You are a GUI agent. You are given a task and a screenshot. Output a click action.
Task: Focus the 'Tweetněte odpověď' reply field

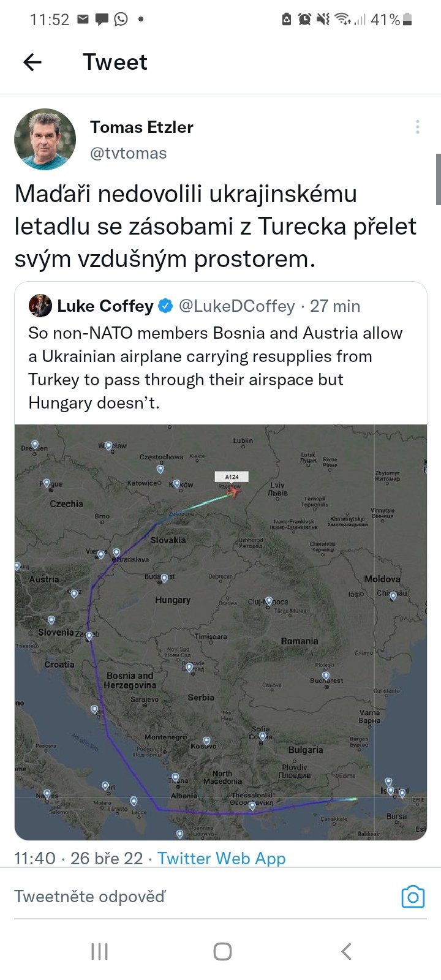[184, 897]
